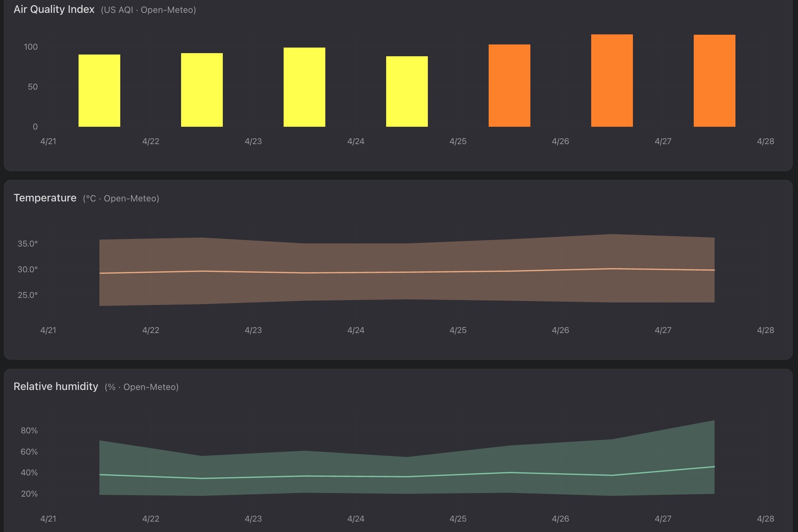Click the 35.0° temperature axis label

27,244
